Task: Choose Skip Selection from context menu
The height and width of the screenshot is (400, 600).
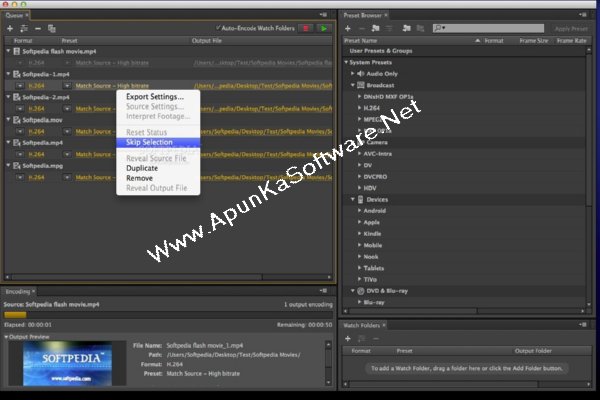Action: pyautogui.click(x=158, y=142)
